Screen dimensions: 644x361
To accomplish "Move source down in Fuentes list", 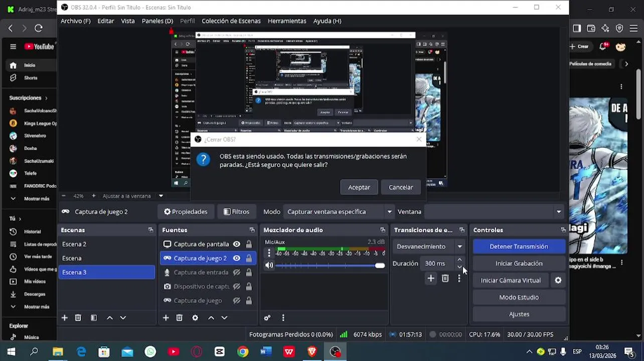I will 224,318.
